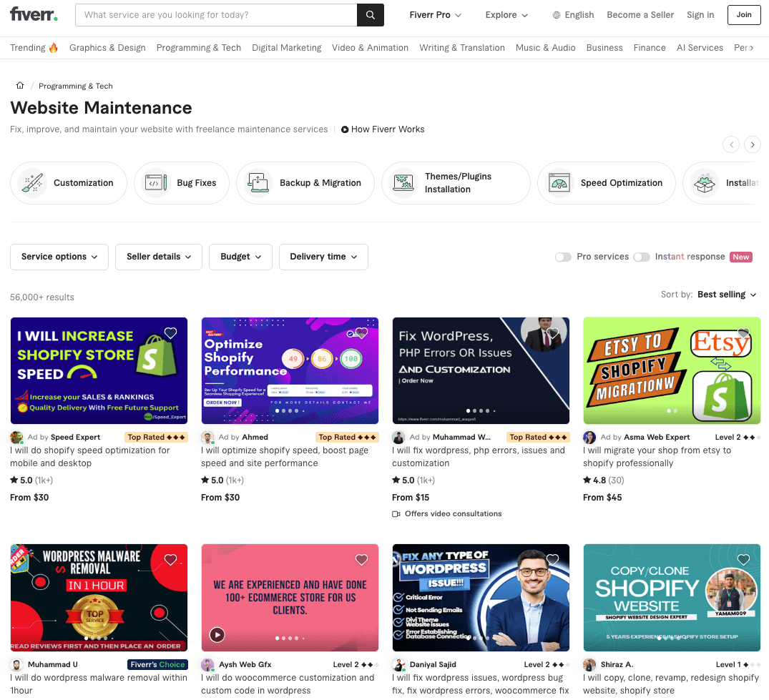Click the home breadcrumb icon
769x700 pixels.
coord(19,85)
